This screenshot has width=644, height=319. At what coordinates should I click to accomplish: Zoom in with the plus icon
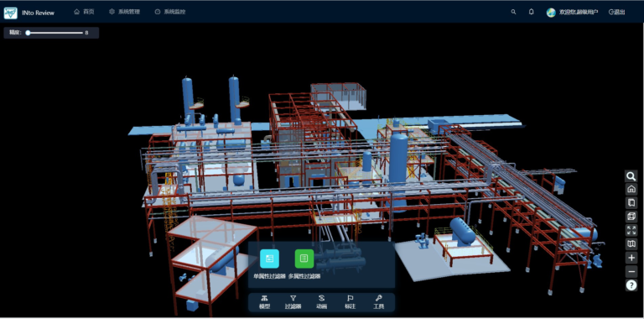(x=631, y=258)
